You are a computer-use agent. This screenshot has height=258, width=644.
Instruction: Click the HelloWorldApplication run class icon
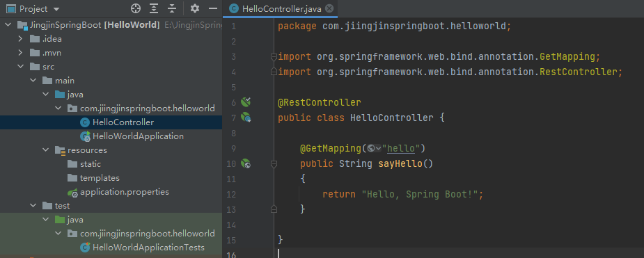click(85, 136)
